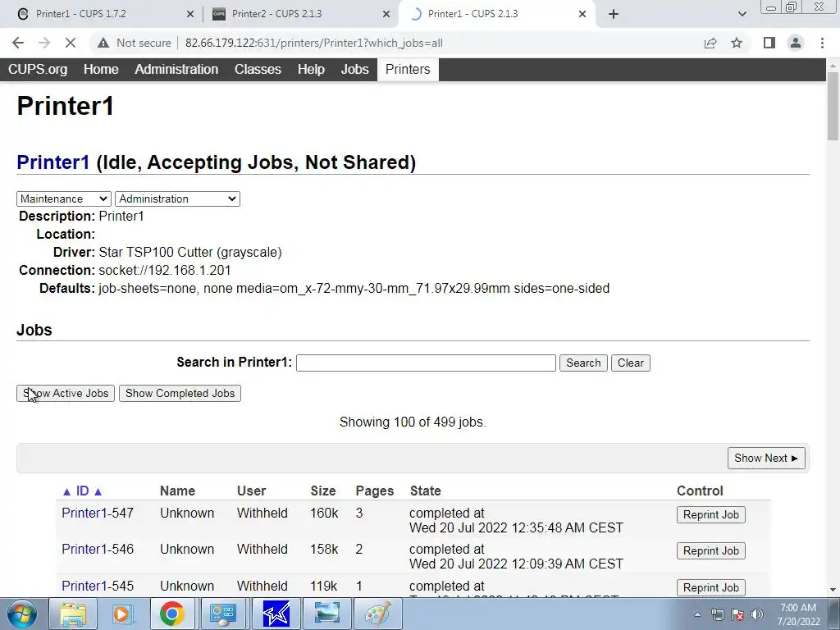The height and width of the screenshot is (630, 840).
Task: Open Google Chrome taskbar icon
Action: [172, 614]
